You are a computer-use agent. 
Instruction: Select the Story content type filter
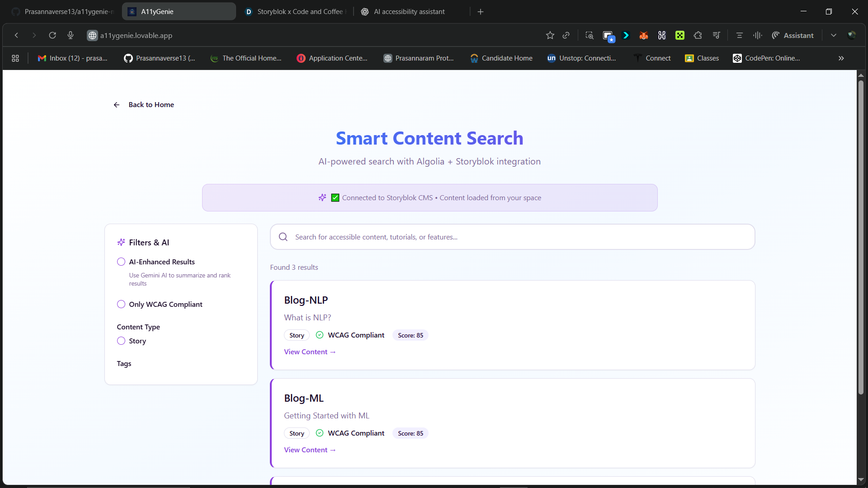121,341
